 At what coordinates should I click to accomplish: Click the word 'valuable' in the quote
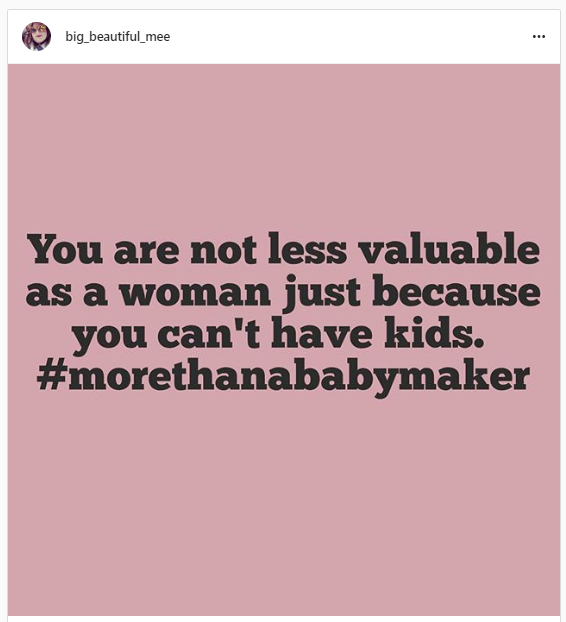[449, 249]
